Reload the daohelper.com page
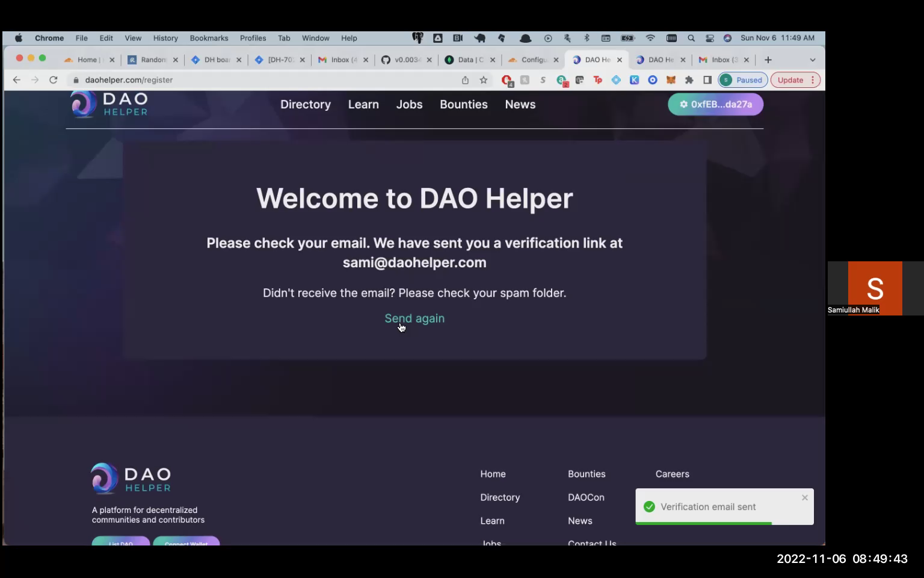 pyautogui.click(x=53, y=79)
